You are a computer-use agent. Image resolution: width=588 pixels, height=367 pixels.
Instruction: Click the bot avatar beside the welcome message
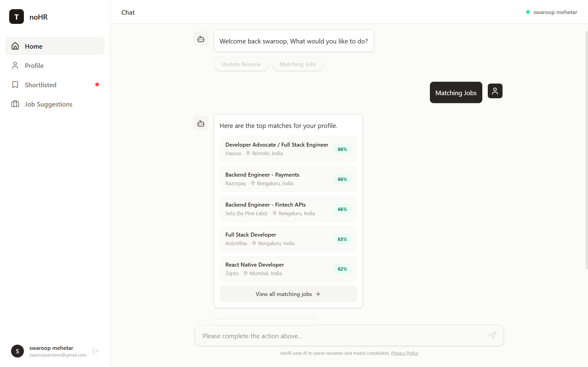[201, 39]
